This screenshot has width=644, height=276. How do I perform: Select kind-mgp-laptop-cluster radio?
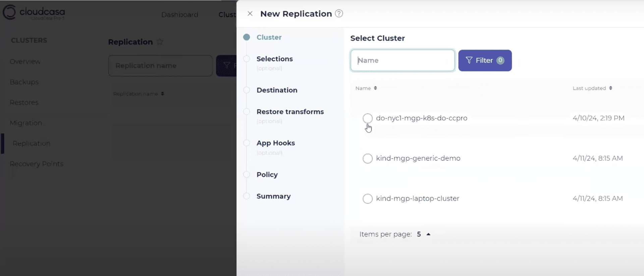click(368, 199)
